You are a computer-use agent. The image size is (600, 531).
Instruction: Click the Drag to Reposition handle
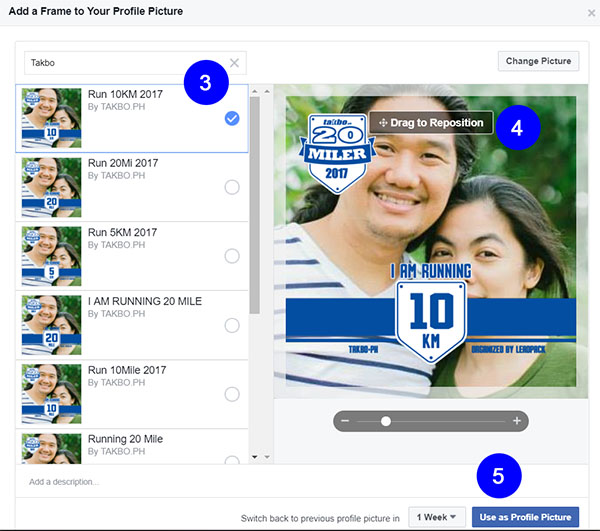[x=431, y=123]
